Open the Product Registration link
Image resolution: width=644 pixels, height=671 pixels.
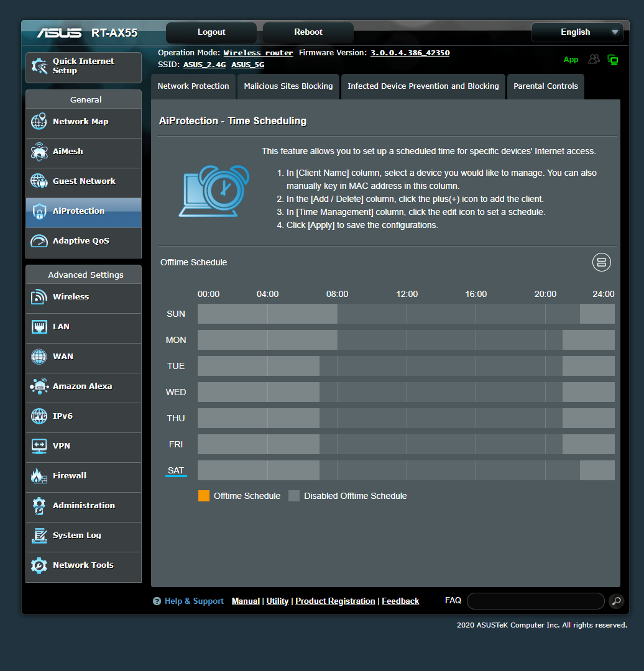(335, 601)
